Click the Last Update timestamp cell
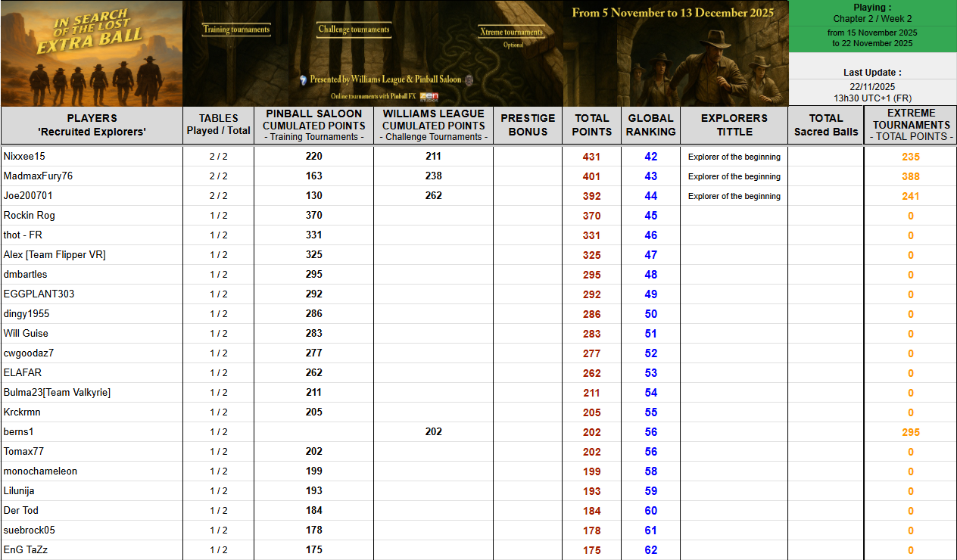957x560 pixels. point(872,86)
